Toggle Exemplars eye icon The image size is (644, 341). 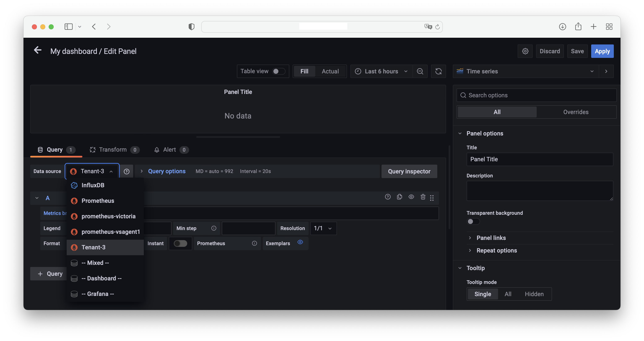pyautogui.click(x=300, y=242)
